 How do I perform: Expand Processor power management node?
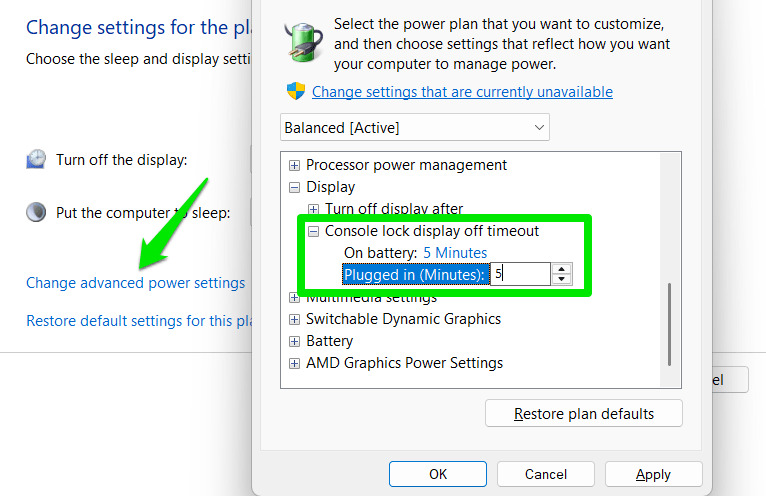coord(294,165)
